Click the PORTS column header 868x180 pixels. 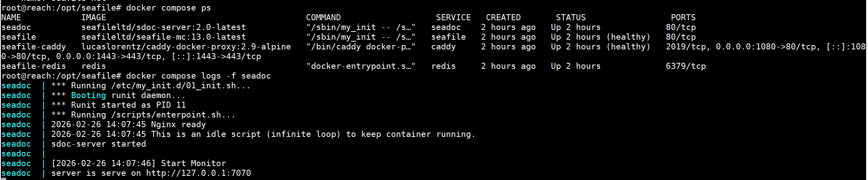(683, 17)
